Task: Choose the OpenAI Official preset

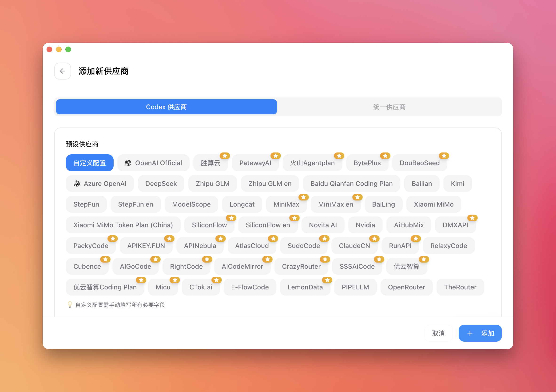Action: (x=154, y=163)
